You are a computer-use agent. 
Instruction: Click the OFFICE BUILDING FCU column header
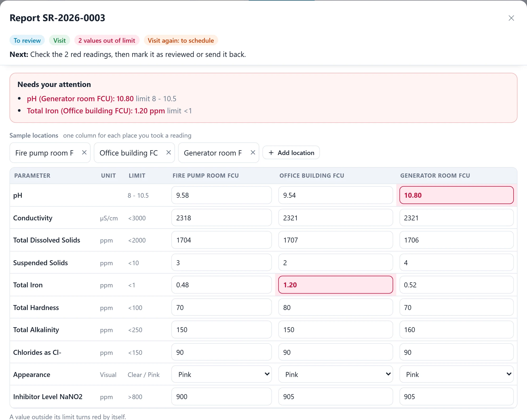pos(312,176)
